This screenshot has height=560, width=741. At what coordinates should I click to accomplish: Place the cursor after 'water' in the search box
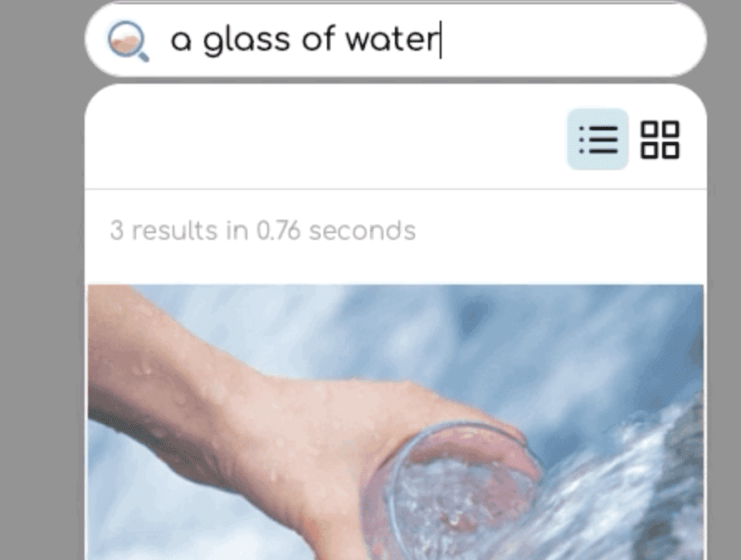coord(440,40)
